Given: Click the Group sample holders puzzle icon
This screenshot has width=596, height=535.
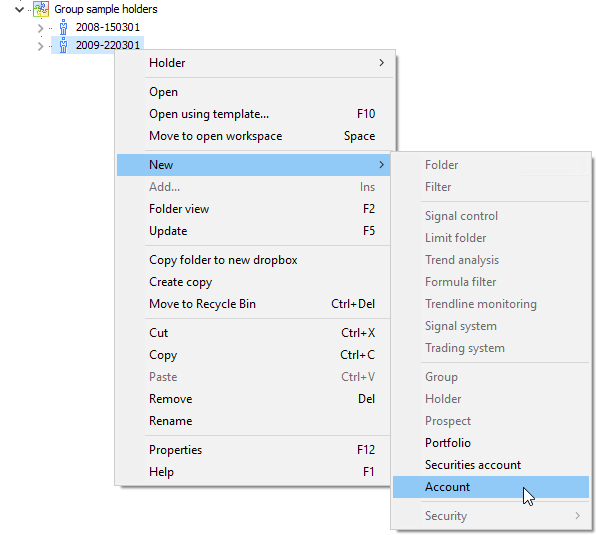Looking at the screenshot, I should click(x=41, y=9).
